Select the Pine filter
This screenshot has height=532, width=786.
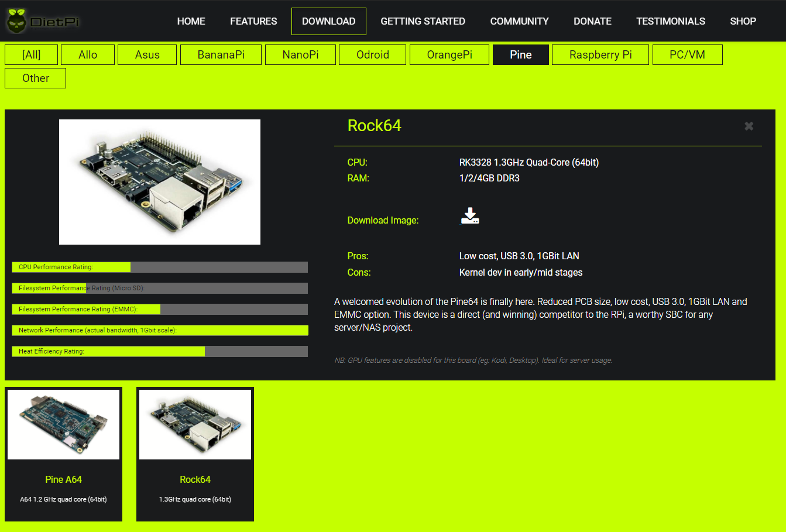coord(520,54)
